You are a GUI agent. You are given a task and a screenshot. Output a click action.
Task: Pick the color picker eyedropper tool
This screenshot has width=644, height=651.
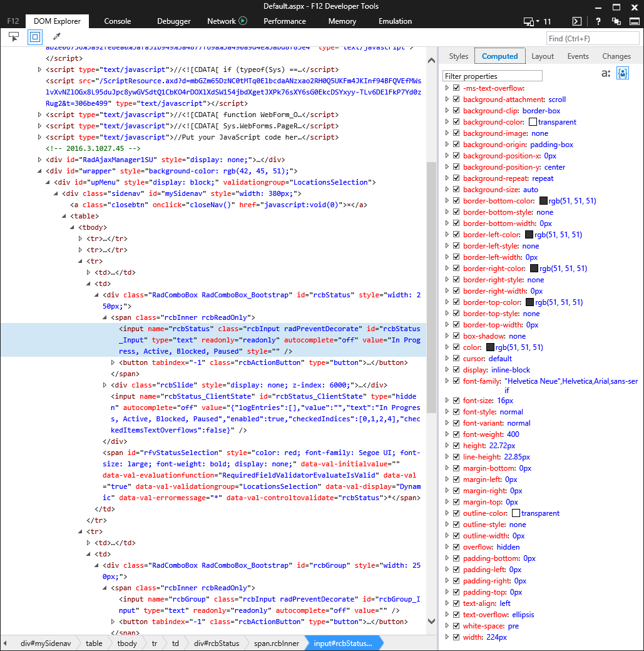pyautogui.click(x=56, y=37)
